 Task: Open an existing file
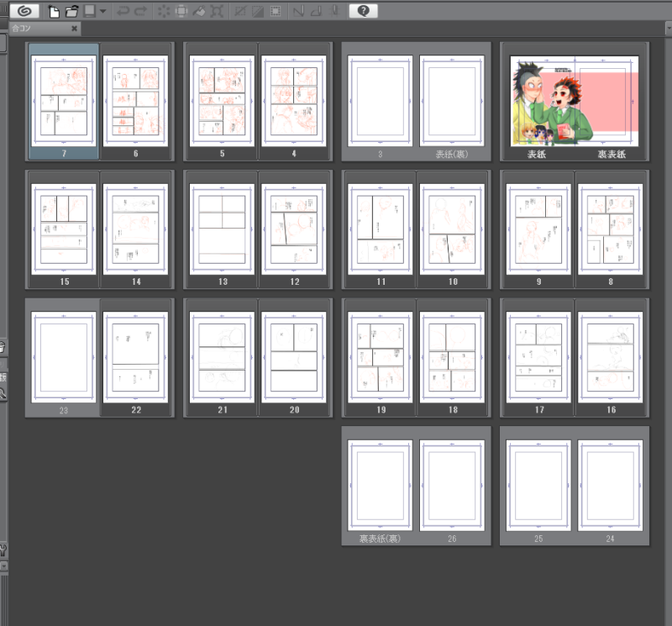pos(72,11)
